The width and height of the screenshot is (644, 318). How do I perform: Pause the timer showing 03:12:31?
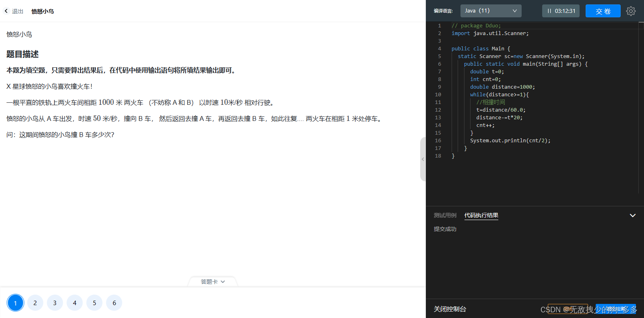[x=561, y=11]
